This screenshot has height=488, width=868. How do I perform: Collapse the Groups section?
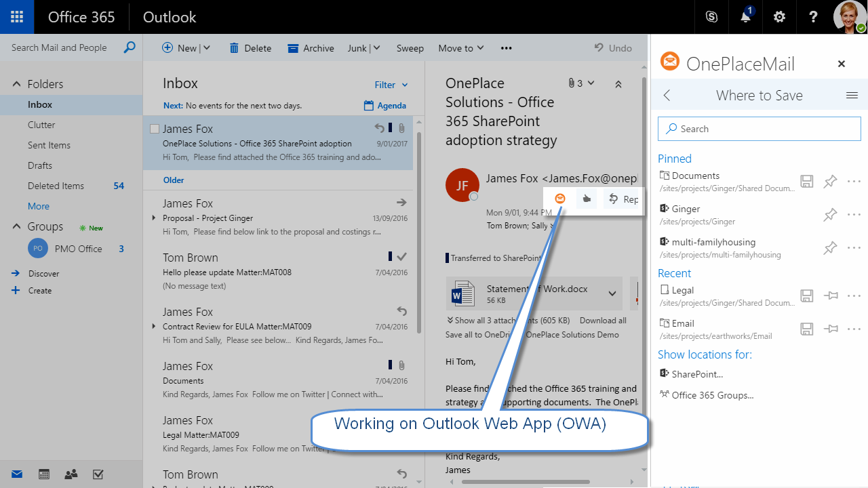[18, 226]
